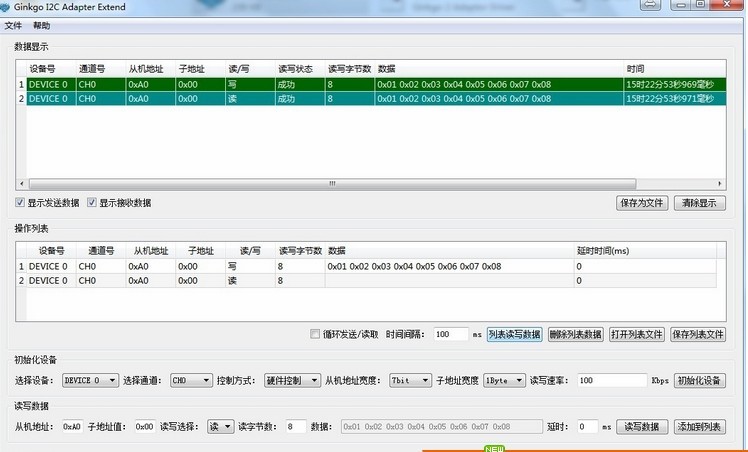Image resolution: width=748 pixels, height=452 pixels.
Task: Open 子地址宽度 1Byte dropdown
Action: coord(504,380)
